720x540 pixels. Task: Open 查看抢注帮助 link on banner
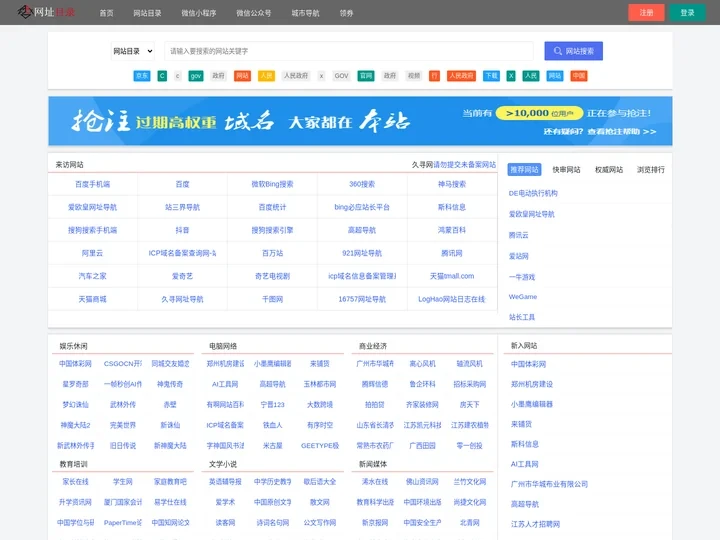pos(622,132)
